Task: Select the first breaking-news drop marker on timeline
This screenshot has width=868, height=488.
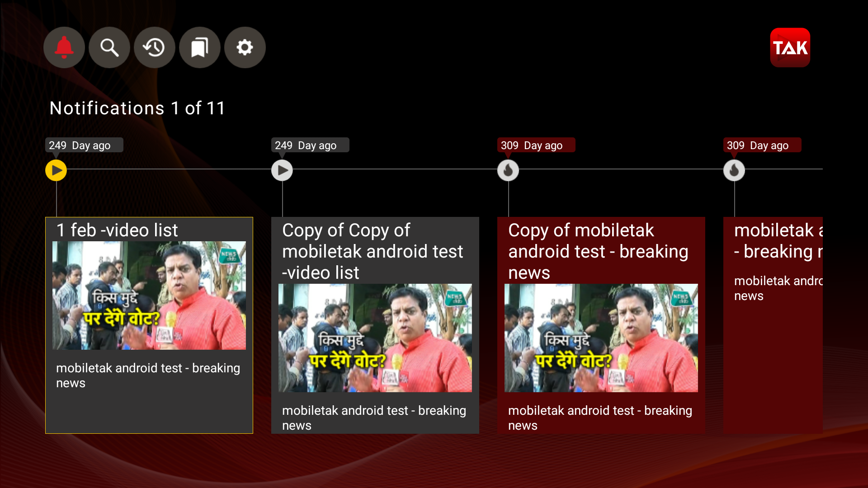Action: click(508, 170)
